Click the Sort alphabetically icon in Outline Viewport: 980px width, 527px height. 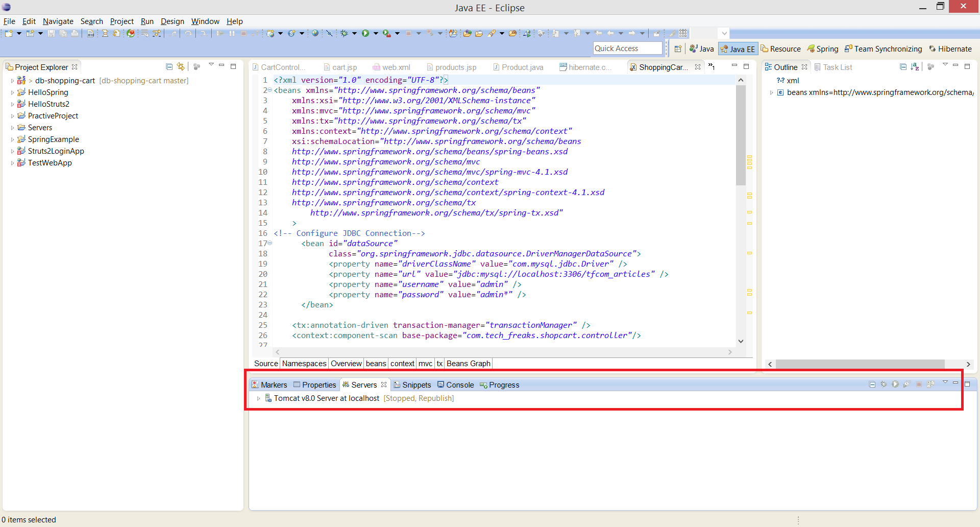click(915, 66)
